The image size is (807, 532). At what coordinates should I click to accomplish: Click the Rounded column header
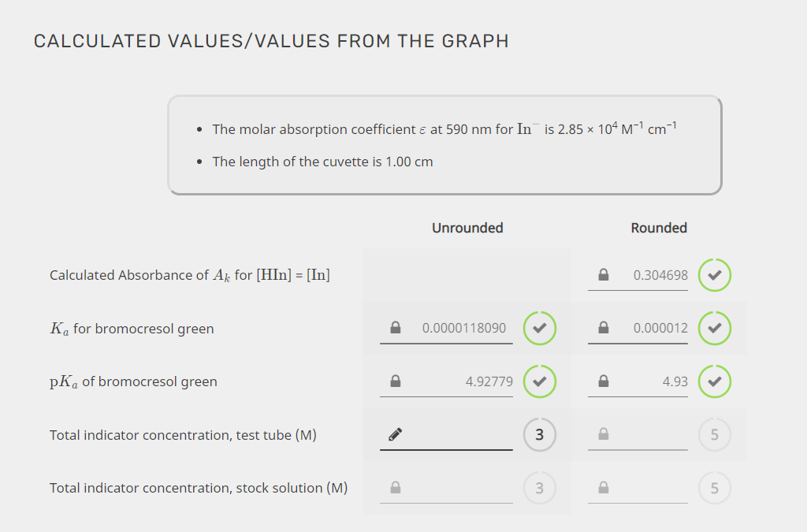coord(659,228)
